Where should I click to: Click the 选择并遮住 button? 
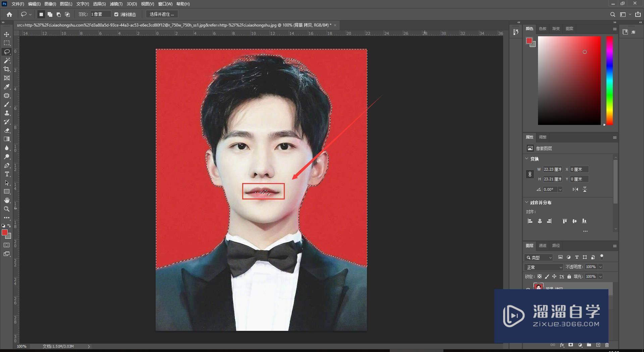(162, 14)
